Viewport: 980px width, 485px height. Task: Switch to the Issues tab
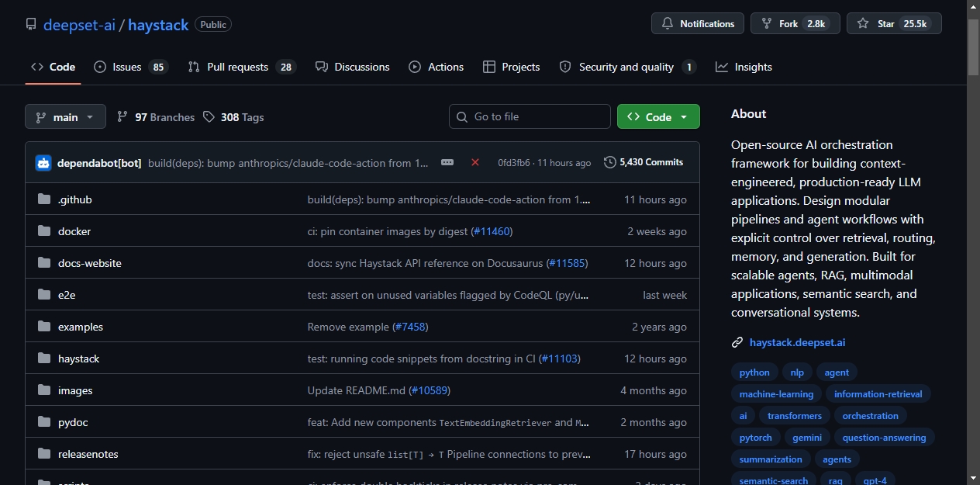point(131,67)
